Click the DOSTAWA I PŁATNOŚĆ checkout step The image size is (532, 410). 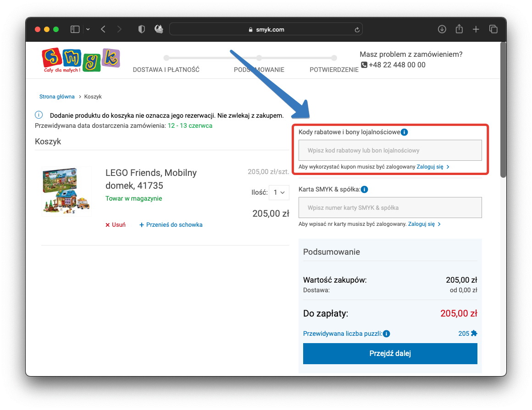[x=166, y=70]
